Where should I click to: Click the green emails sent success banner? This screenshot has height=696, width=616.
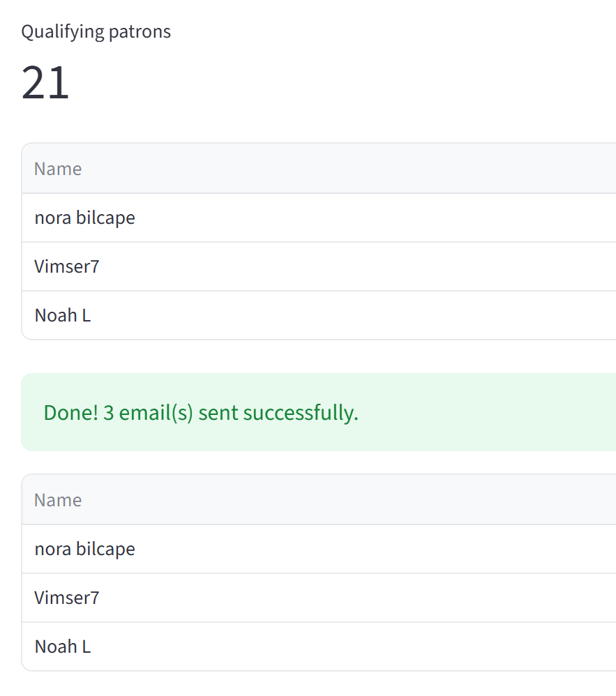[318, 412]
